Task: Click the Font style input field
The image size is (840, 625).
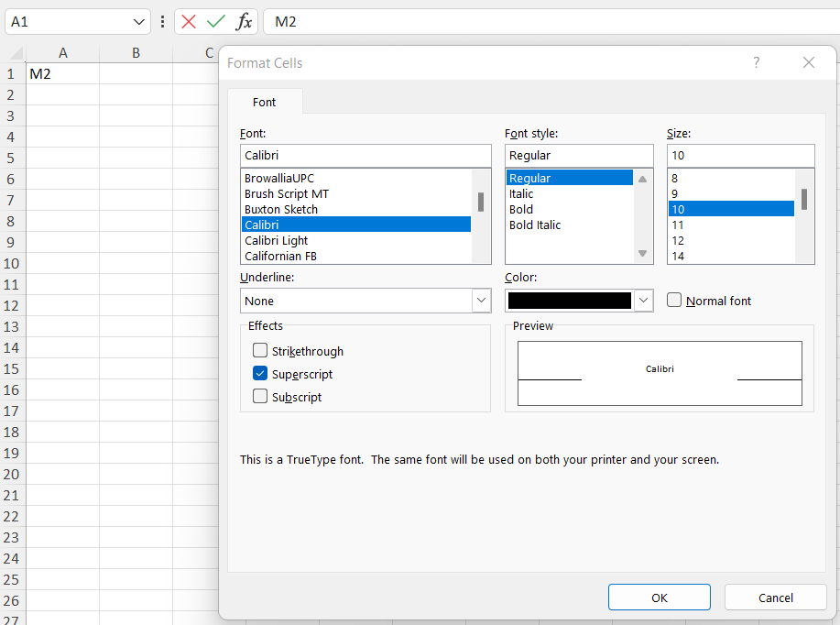Action: tap(579, 156)
